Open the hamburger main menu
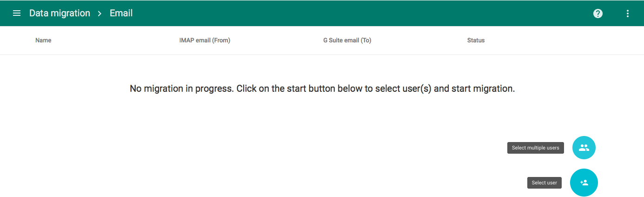Viewport: 644px width, 197px height. [x=17, y=13]
